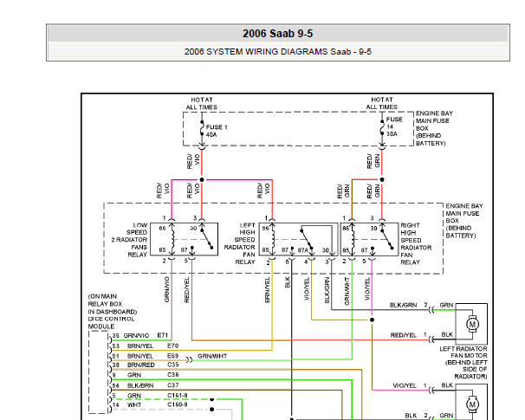
Task: Select 'LEFT HIGH SPEED RADIATOR FAN RELAY' label
Action: click(240, 243)
